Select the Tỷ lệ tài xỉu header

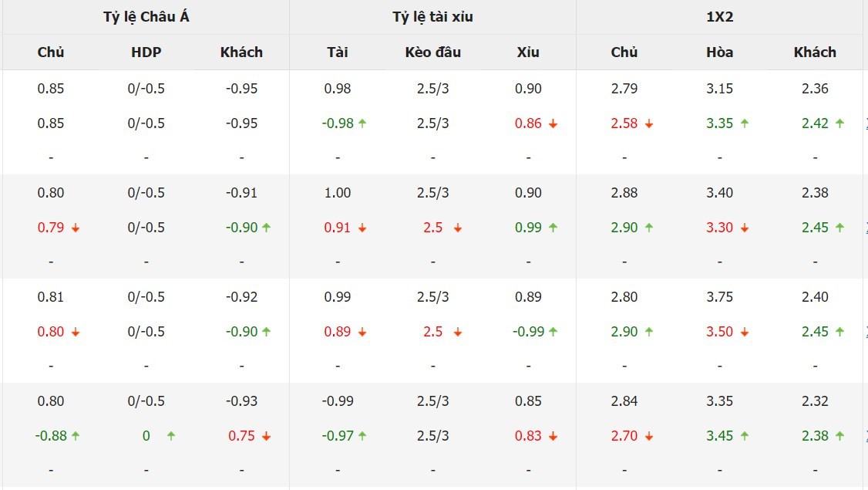(432, 17)
